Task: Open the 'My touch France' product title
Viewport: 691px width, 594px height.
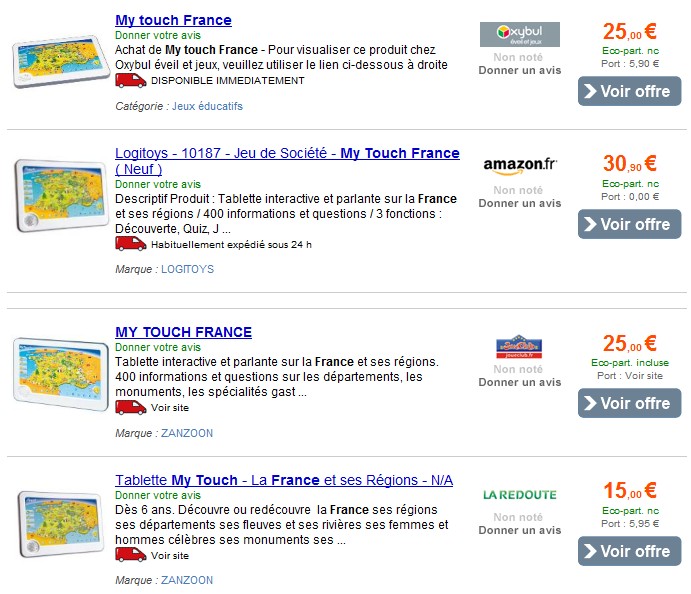Action: pyautogui.click(x=173, y=20)
